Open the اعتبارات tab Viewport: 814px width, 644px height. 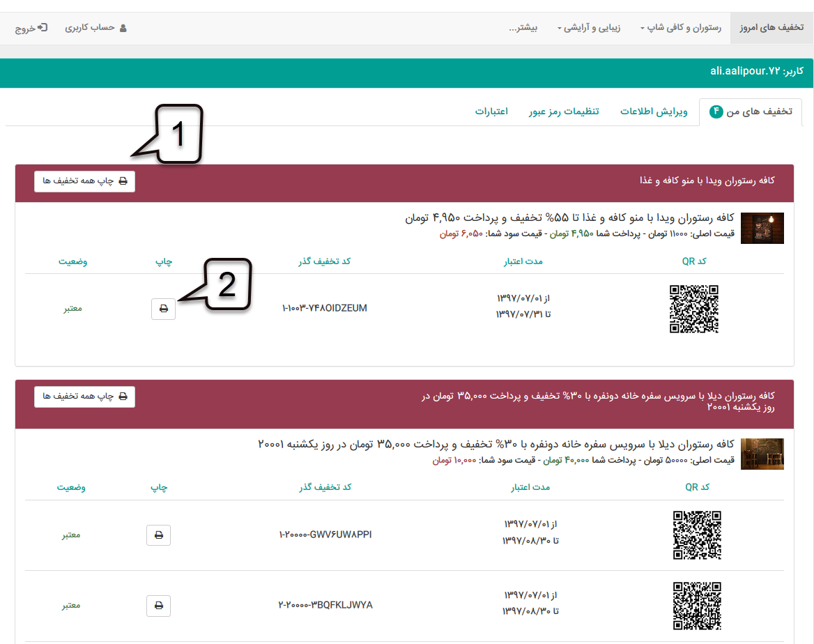click(x=491, y=112)
